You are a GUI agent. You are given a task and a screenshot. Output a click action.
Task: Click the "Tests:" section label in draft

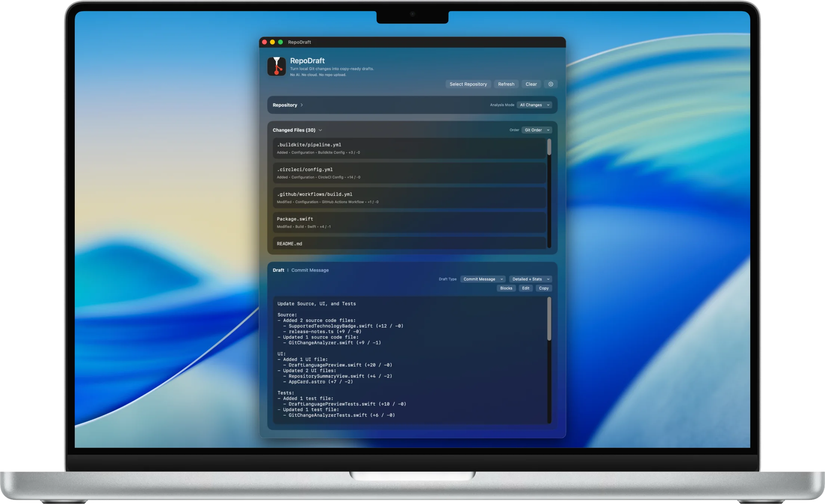(286, 393)
